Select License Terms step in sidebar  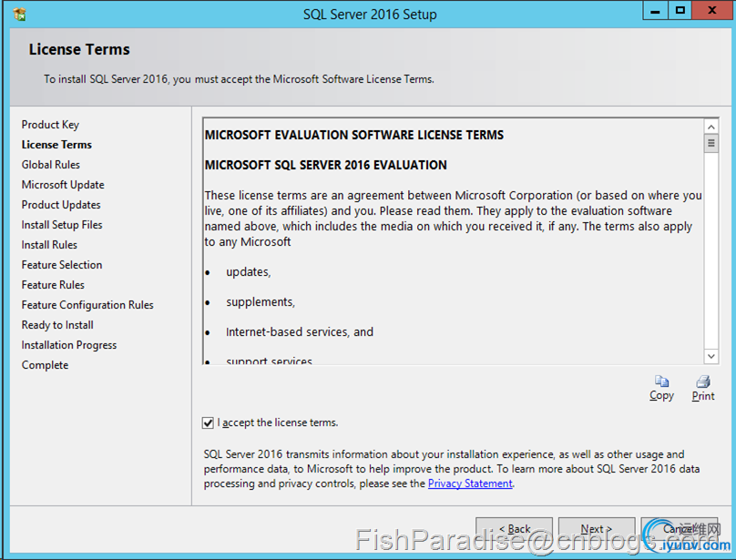[x=56, y=145]
